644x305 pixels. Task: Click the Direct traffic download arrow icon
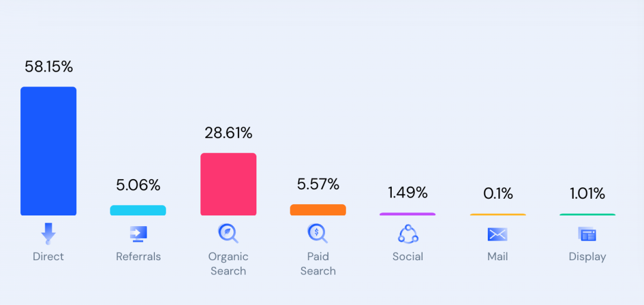point(48,233)
